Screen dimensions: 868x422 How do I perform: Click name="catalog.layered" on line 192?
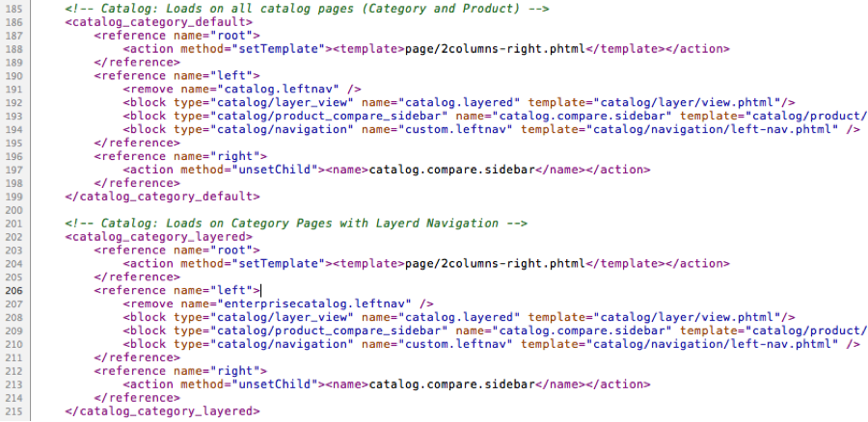coord(441,102)
